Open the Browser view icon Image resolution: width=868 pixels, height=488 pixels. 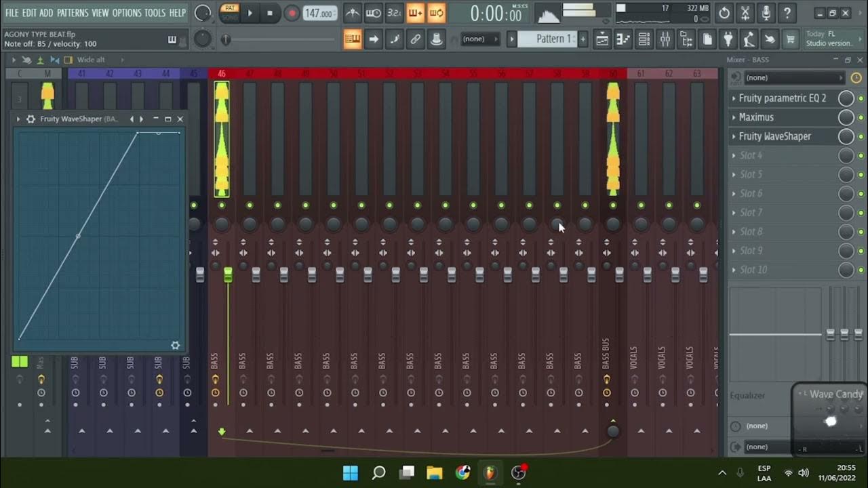tap(686, 39)
